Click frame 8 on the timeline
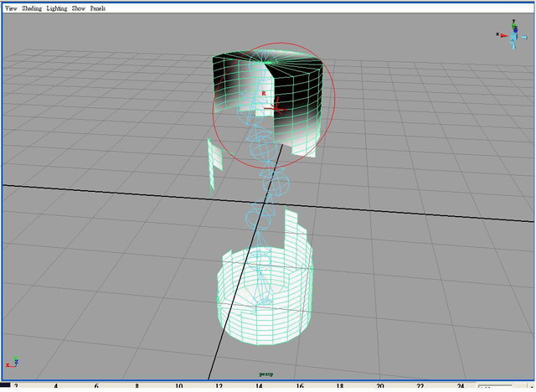This screenshot has height=392, width=536. pyautogui.click(x=137, y=386)
